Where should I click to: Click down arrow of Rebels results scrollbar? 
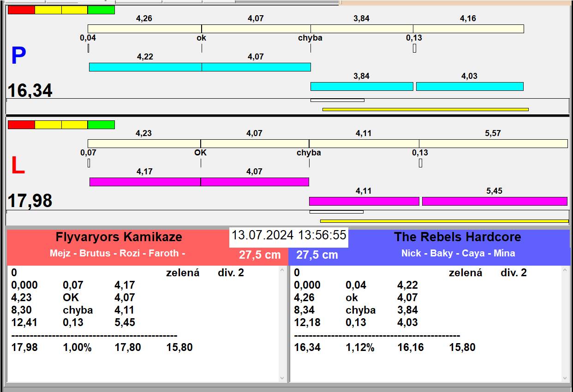pos(565,378)
